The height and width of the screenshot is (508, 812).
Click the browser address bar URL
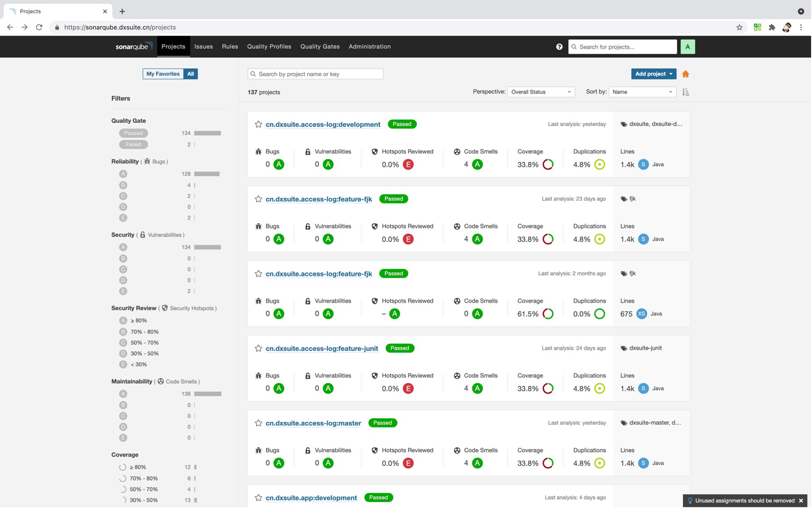point(120,27)
